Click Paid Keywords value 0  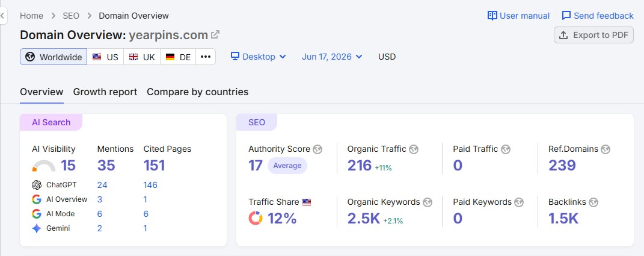(x=458, y=218)
